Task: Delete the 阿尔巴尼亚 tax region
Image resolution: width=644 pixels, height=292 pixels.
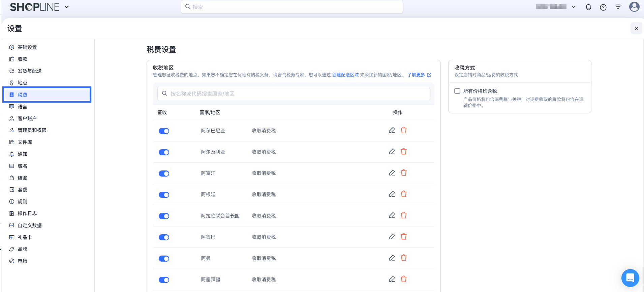Action: pyautogui.click(x=404, y=130)
